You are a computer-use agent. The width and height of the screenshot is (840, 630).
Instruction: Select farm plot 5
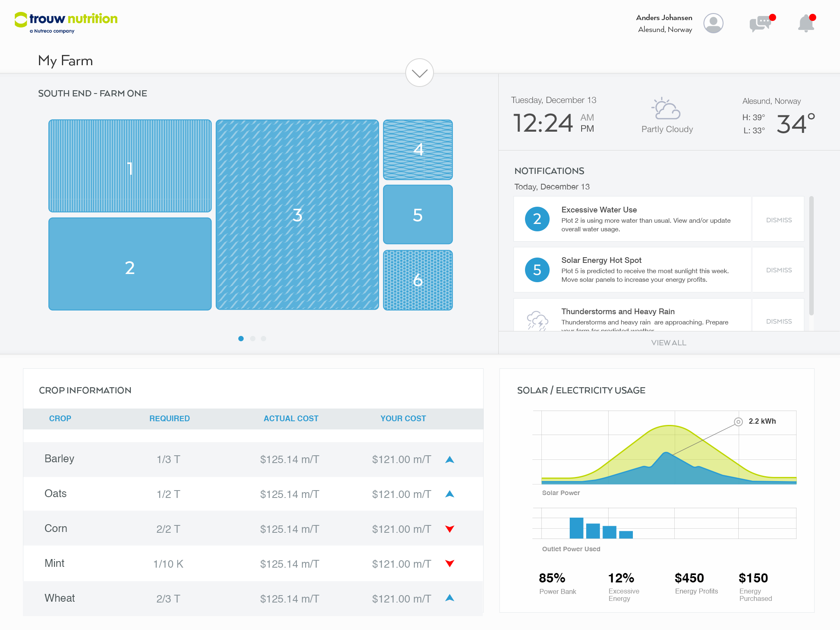[x=418, y=215]
